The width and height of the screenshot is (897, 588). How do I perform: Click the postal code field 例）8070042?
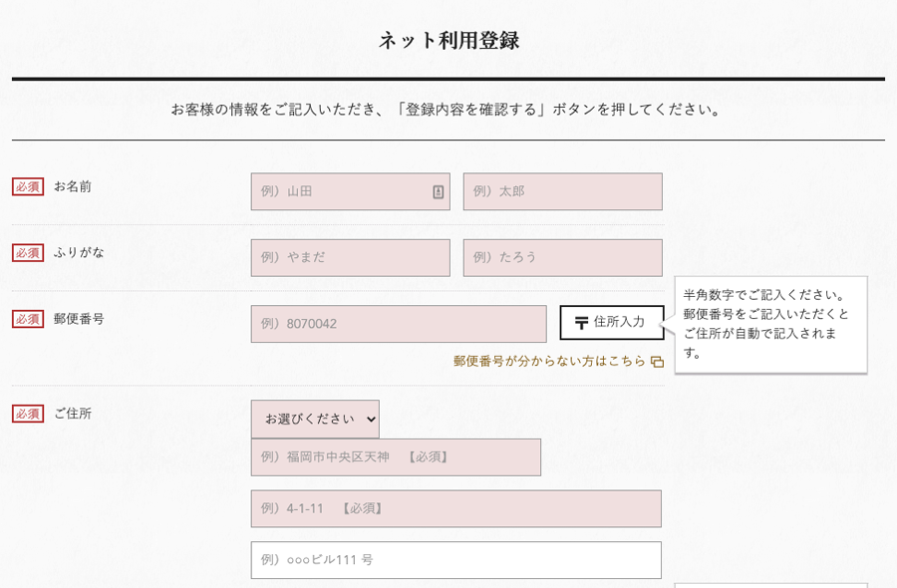coord(399,324)
